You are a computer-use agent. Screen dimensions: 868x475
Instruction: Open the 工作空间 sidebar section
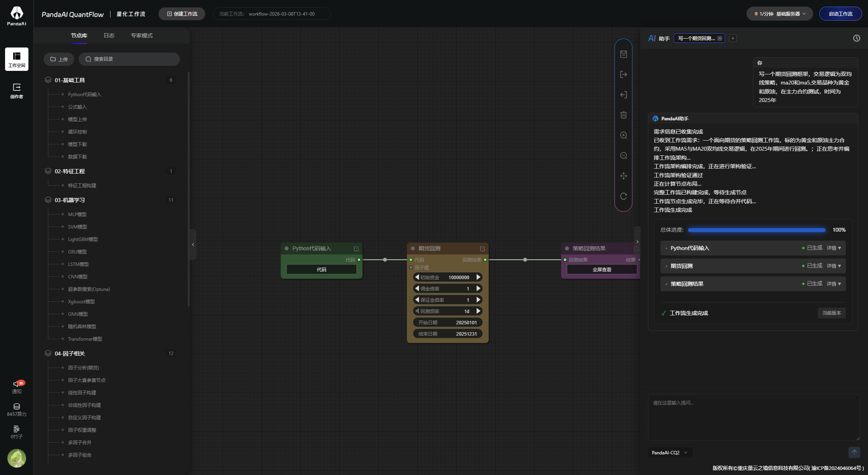(x=17, y=59)
